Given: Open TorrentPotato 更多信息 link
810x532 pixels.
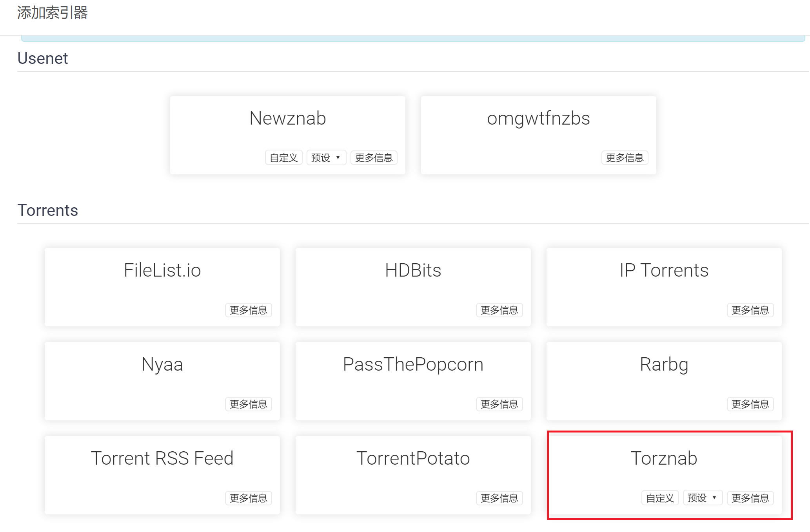Looking at the screenshot, I should pos(499,498).
